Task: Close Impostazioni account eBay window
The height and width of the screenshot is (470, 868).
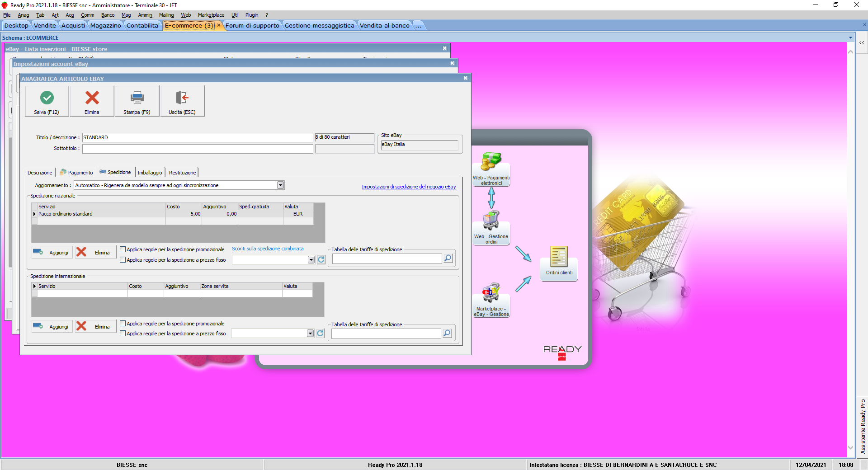Action: (x=452, y=63)
